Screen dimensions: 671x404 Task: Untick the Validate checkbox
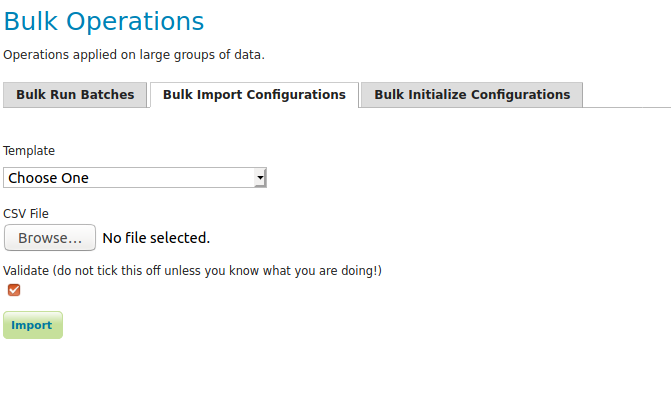coord(14,290)
